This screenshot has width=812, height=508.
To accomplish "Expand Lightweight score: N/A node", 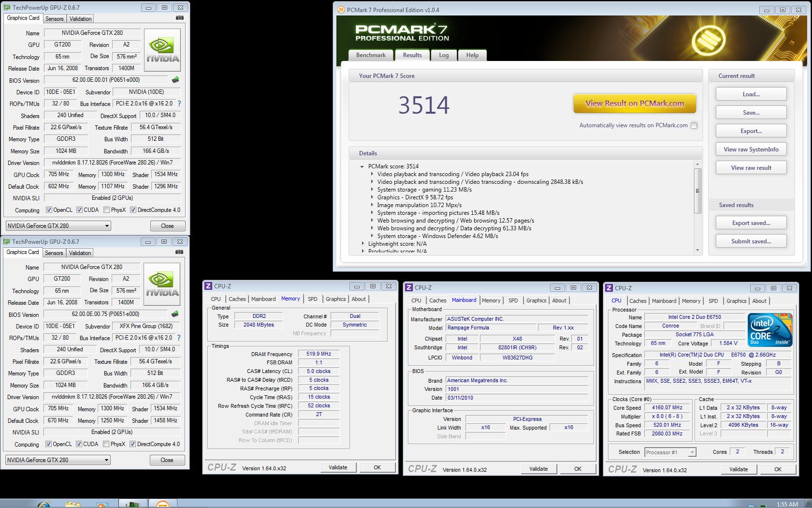I will pos(362,244).
